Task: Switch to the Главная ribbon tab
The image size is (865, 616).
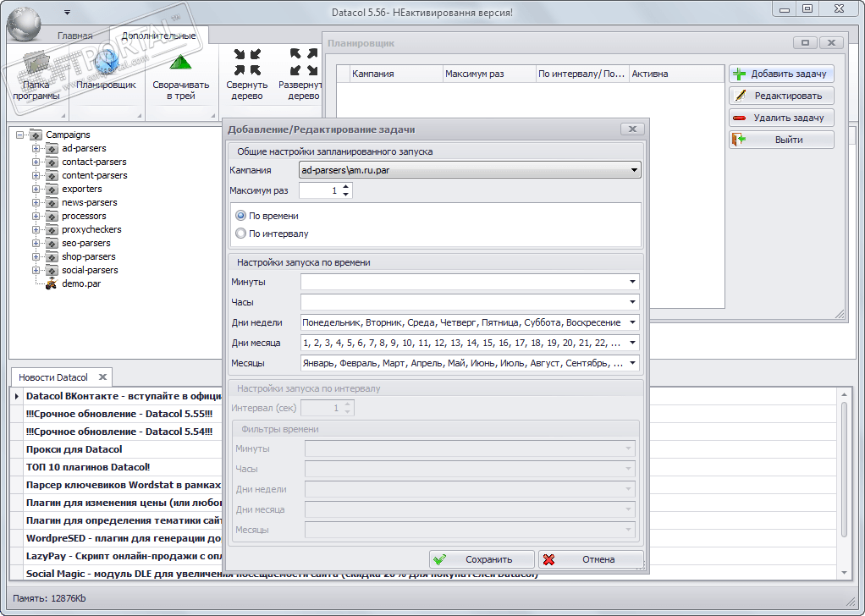Action: click(x=75, y=36)
